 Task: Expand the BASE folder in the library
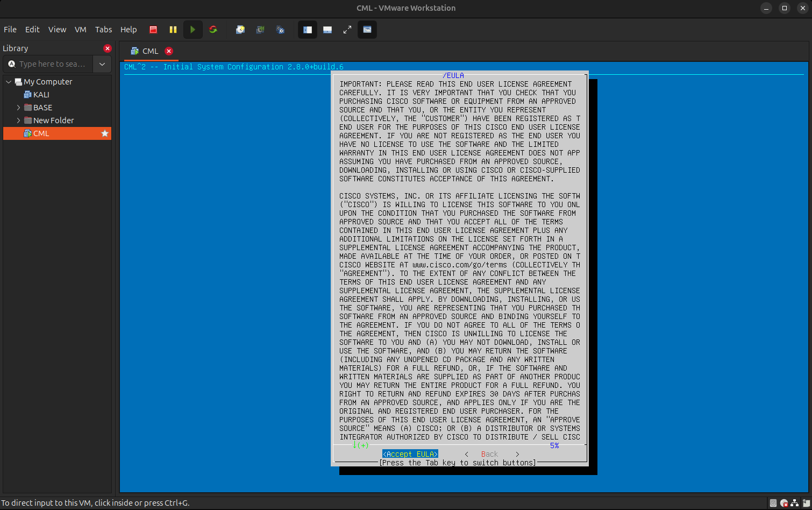pos(18,108)
